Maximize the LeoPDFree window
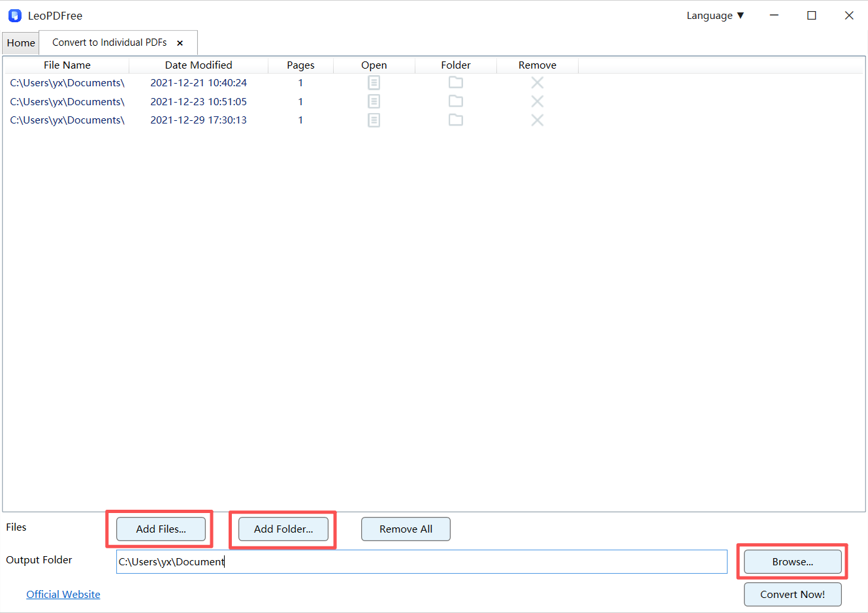Viewport: 868px width, 613px height. coord(812,16)
